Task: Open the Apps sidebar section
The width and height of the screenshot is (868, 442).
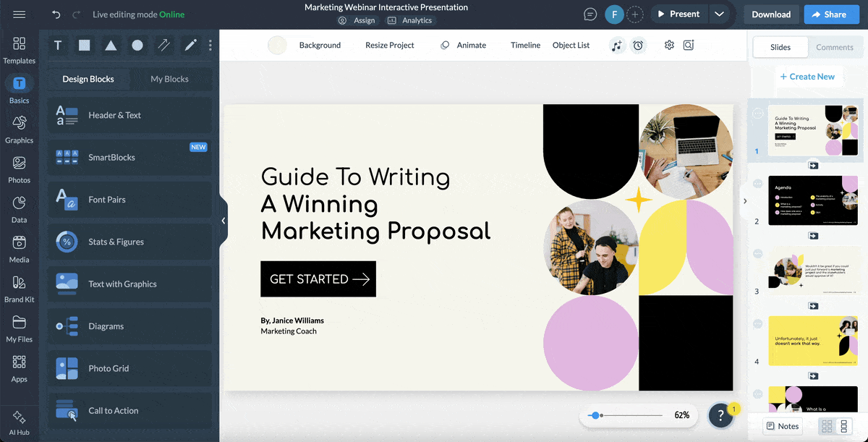Action: point(20,368)
